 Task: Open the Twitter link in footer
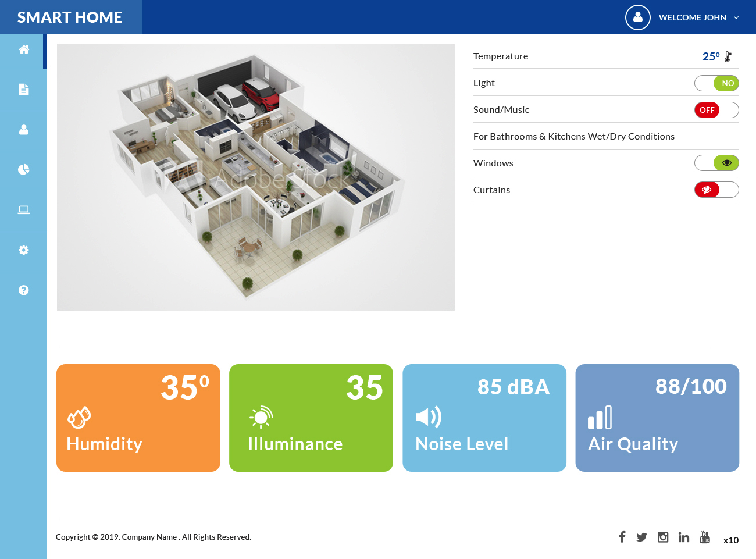641,537
